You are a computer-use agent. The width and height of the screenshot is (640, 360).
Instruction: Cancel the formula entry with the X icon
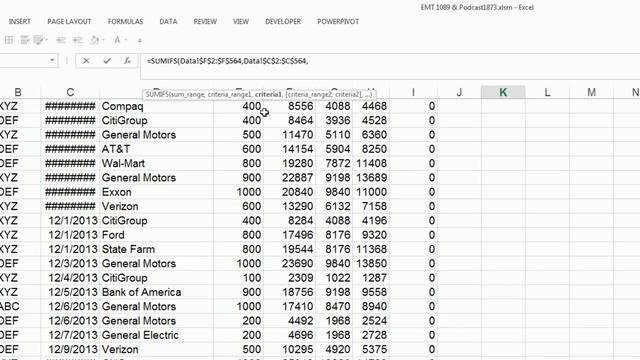click(86, 61)
